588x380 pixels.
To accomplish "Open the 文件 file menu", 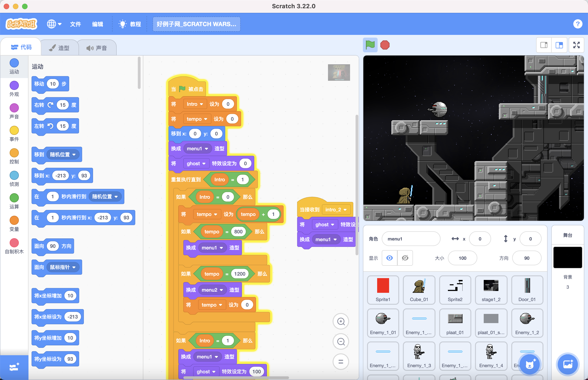I will click(x=75, y=24).
